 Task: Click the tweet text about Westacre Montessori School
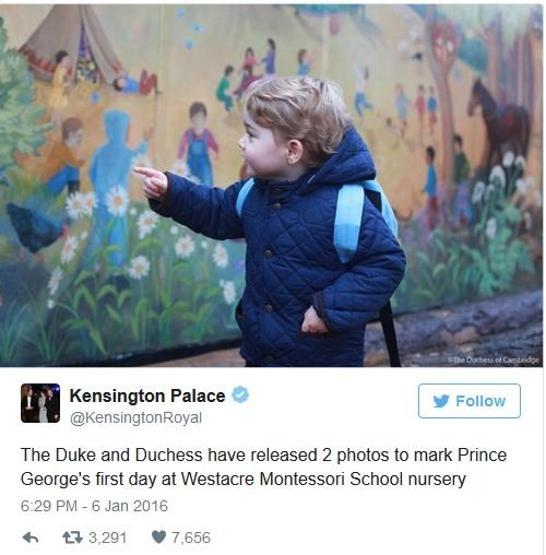click(264, 467)
